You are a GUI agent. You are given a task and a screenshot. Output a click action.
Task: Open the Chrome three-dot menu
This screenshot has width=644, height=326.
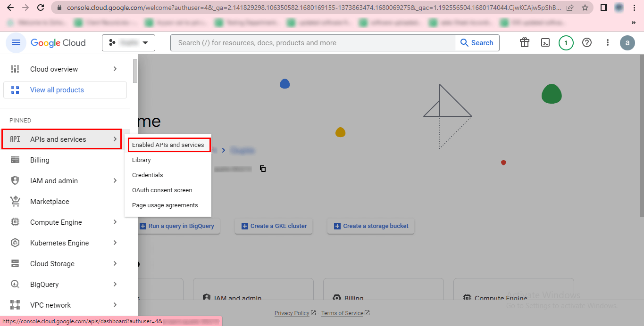click(634, 8)
